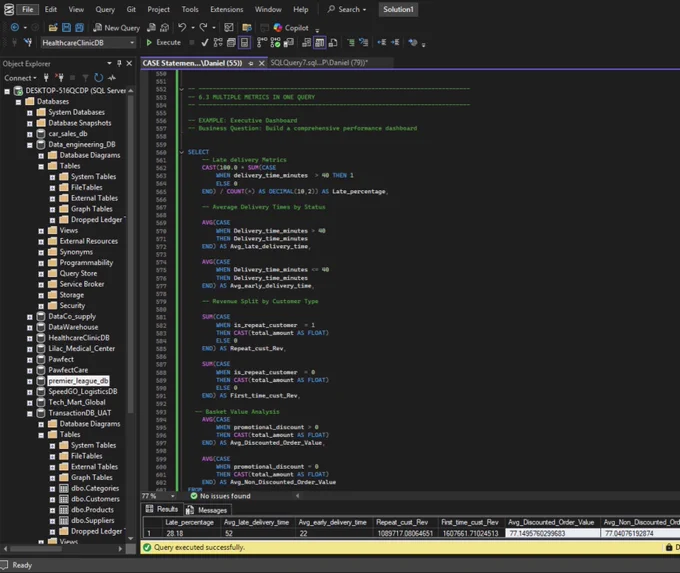Toggle Include Live Query Statistics
The width and height of the screenshot is (680, 573).
[x=275, y=43]
